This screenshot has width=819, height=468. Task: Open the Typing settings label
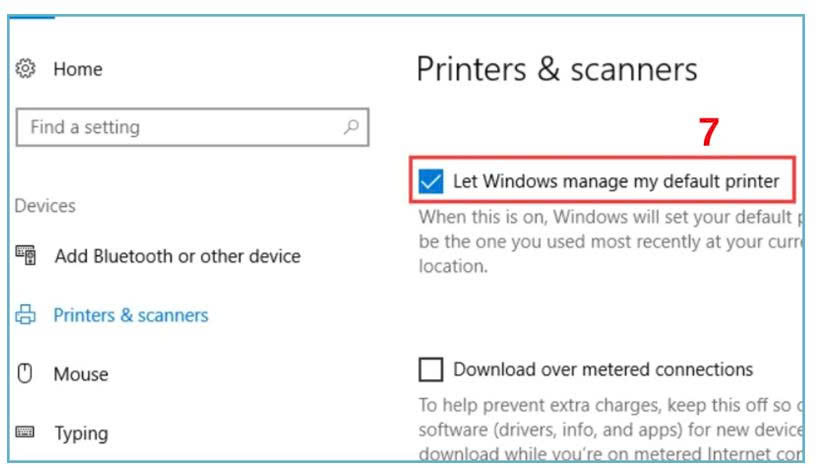pyautogui.click(x=81, y=433)
